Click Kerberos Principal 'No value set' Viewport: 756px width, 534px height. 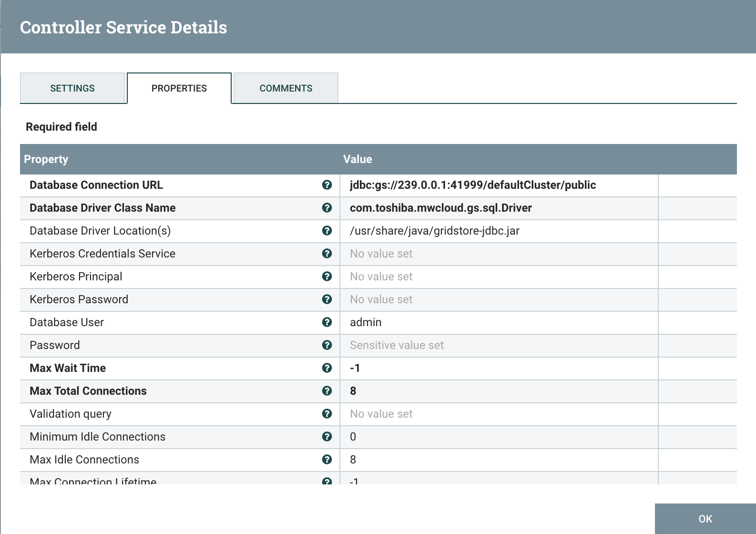[x=381, y=277]
